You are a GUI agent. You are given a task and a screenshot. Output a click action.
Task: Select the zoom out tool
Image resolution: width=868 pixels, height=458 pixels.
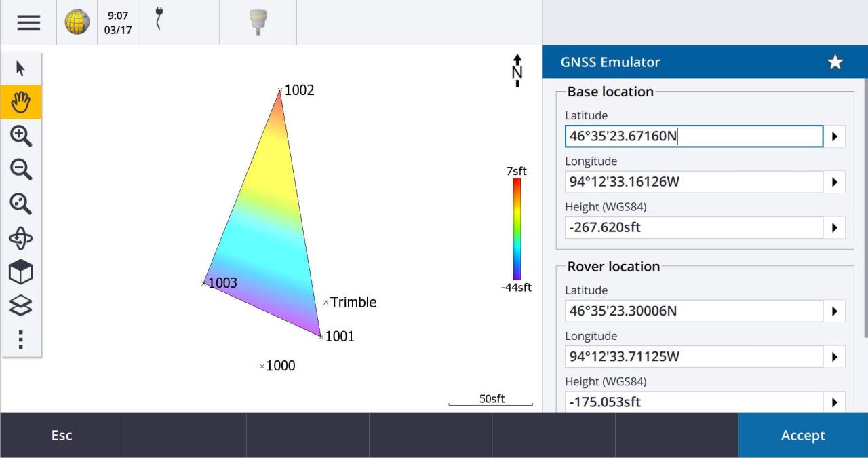pyautogui.click(x=20, y=170)
